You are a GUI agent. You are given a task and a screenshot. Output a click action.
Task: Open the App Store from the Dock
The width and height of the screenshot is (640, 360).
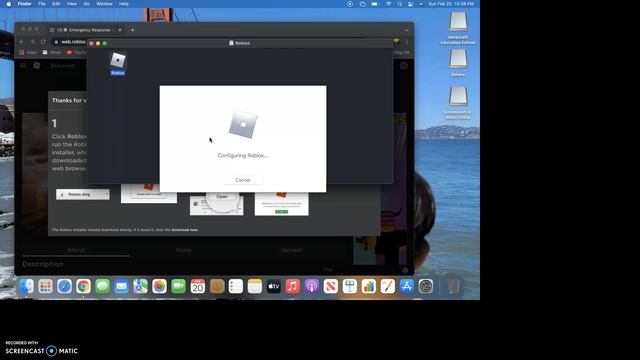tap(407, 287)
